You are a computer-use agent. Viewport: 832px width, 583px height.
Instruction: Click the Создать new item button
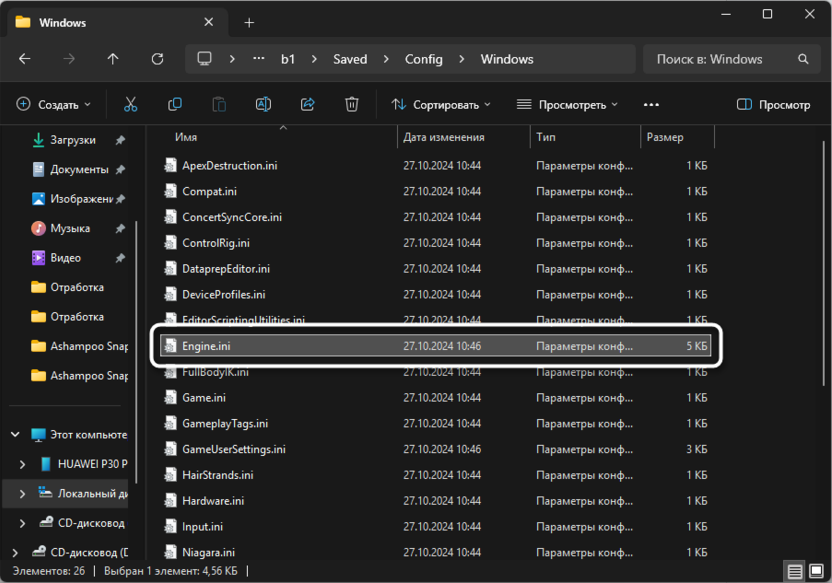pos(54,104)
